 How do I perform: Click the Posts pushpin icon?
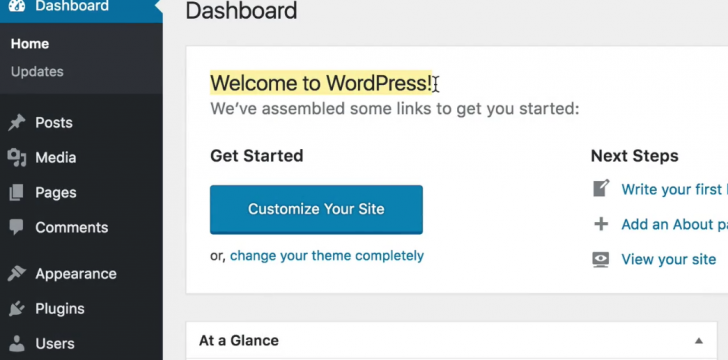[x=17, y=123]
